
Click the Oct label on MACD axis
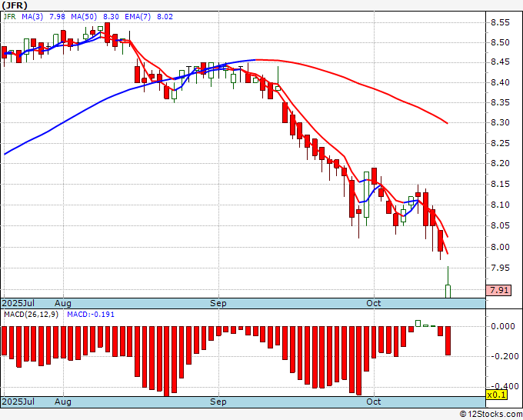(x=373, y=402)
